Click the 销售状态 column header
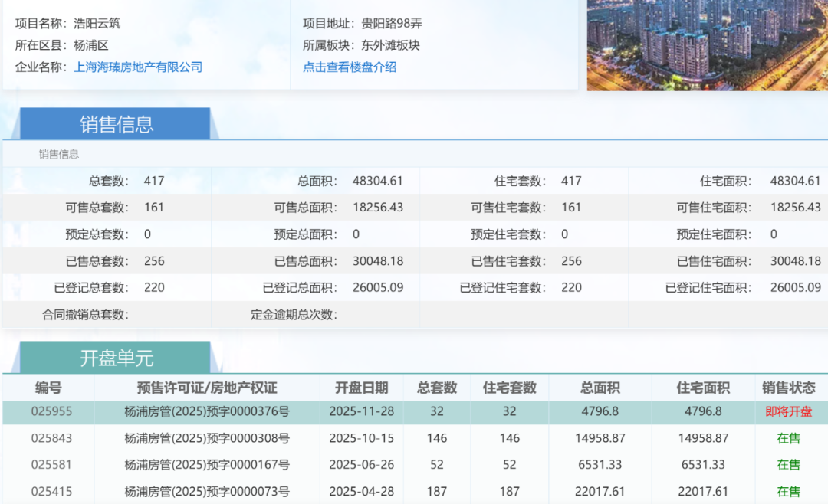This screenshot has height=504, width=828. pos(788,388)
